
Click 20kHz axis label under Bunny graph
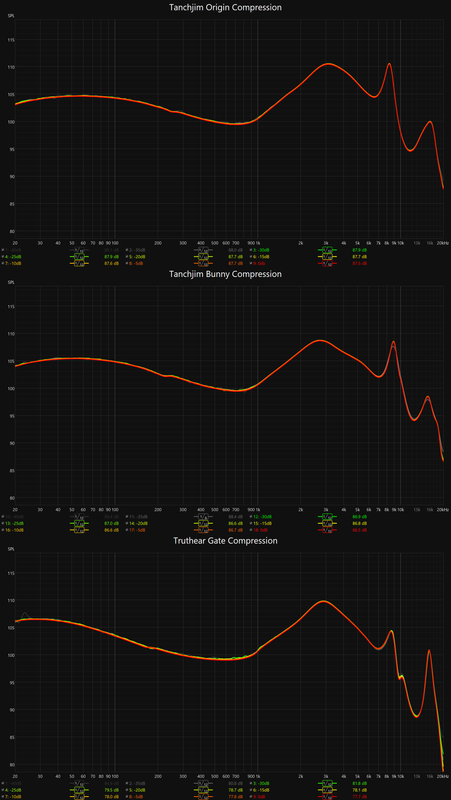pyautogui.click(x=443, y=509)
